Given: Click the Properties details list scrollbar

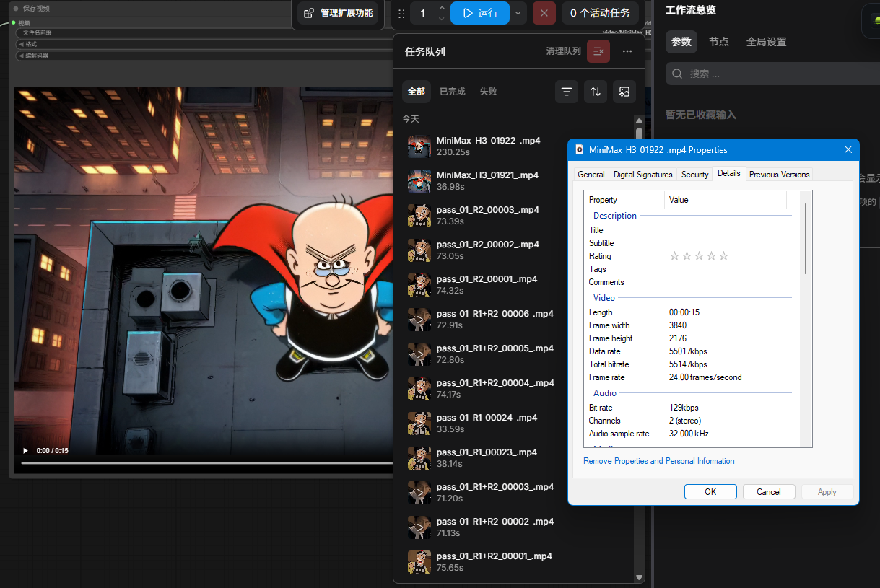Looking at the screenshot, I should [806, 238].
